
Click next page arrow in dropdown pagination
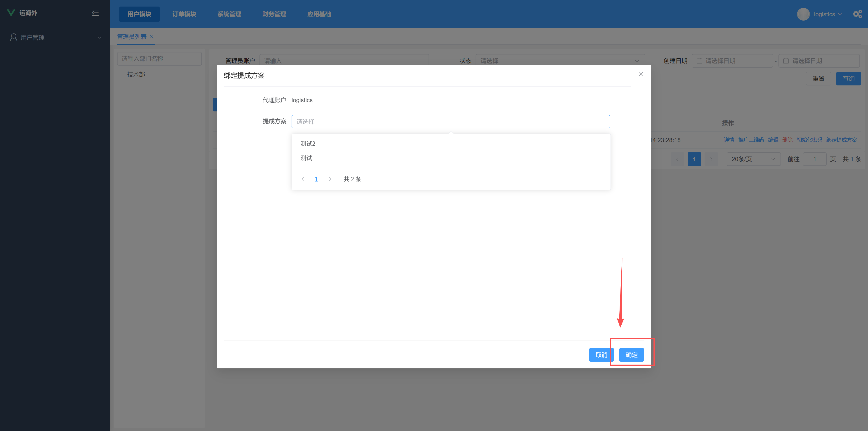point(330,179)
